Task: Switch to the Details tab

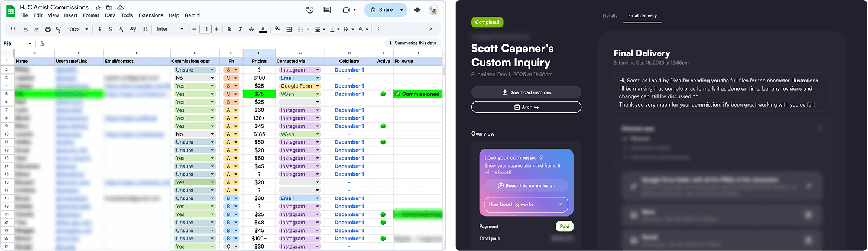Action: tap(610, 15)
